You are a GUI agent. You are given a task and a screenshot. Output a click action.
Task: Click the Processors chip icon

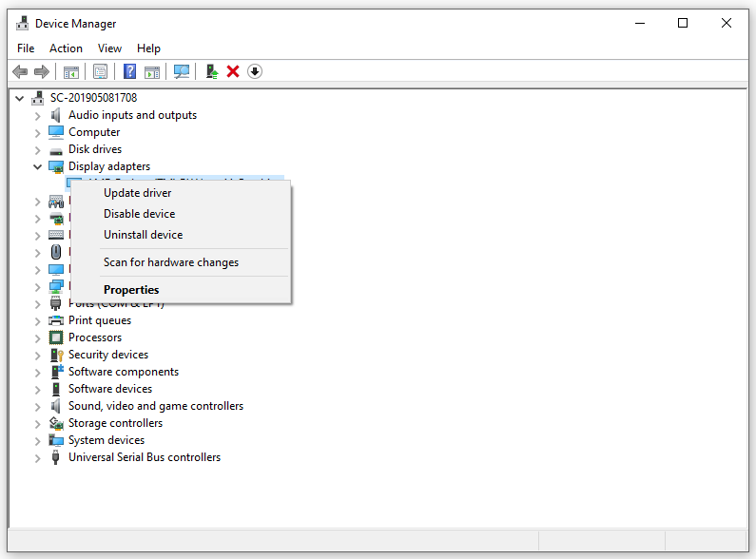56,337
